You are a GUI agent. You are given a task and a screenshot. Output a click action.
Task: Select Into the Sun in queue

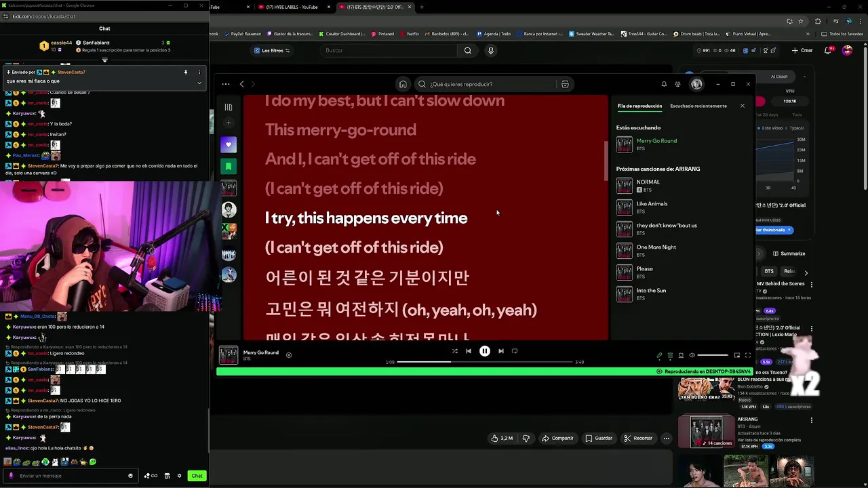[x=681, y=293]
